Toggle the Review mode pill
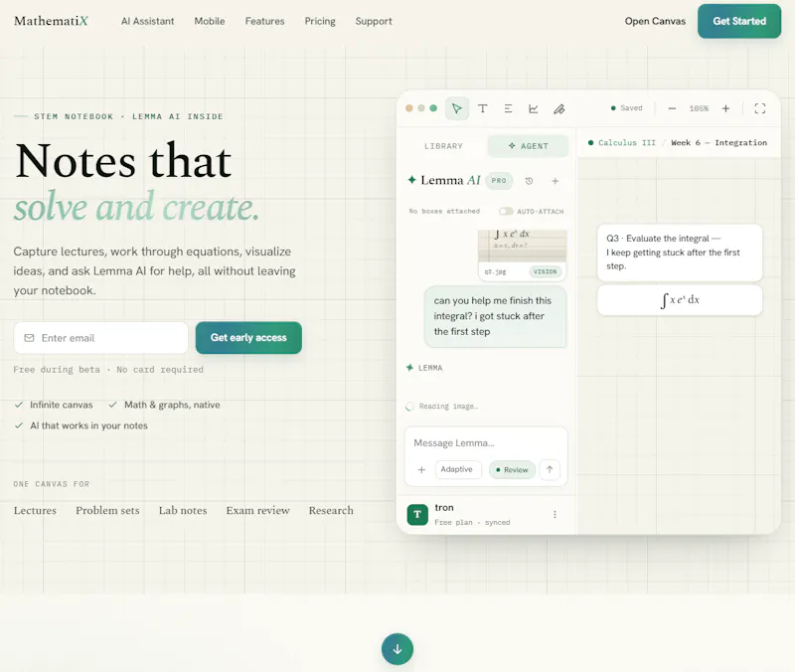795x672 pixels. pyautogui.click(x=512, y=469)
